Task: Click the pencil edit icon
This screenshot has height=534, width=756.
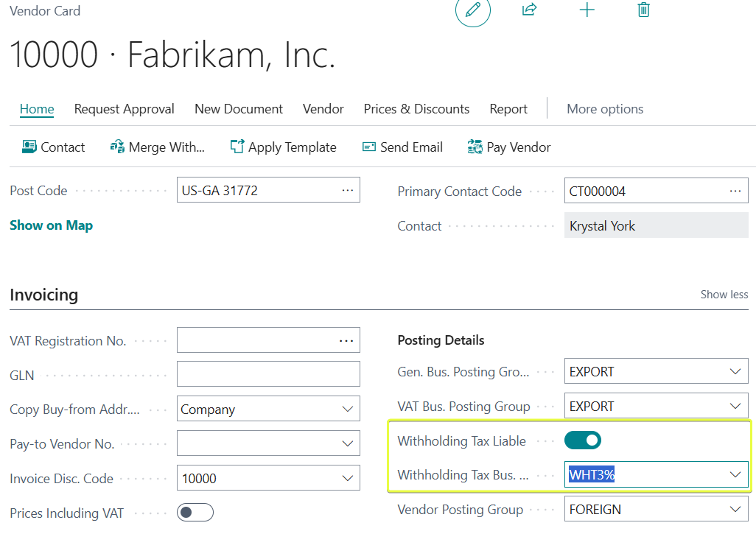Action: [472, 10]
